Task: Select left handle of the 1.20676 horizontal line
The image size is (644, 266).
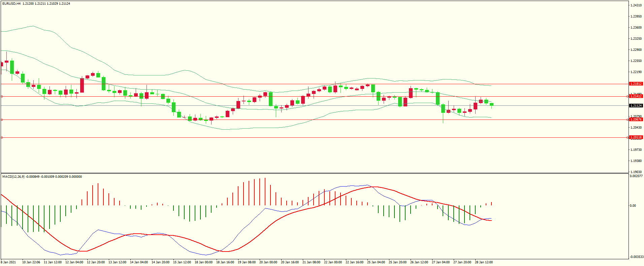Action: coord(2,120)
